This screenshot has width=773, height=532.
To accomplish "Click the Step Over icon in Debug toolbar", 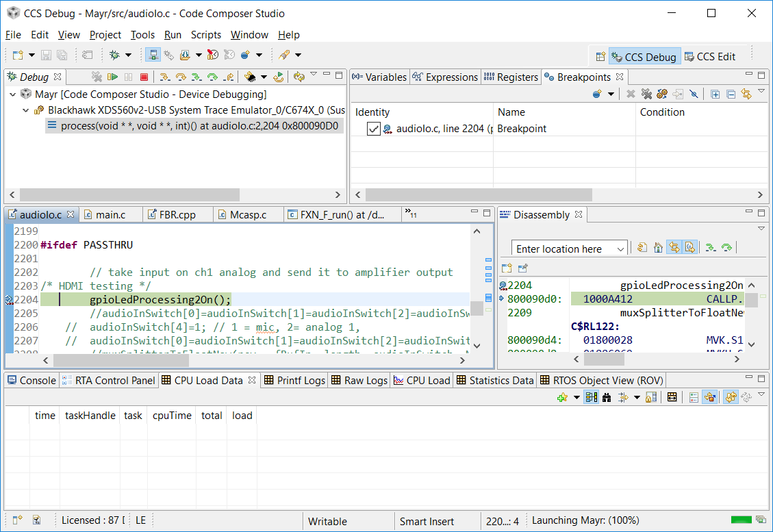I will pos(181,77).
